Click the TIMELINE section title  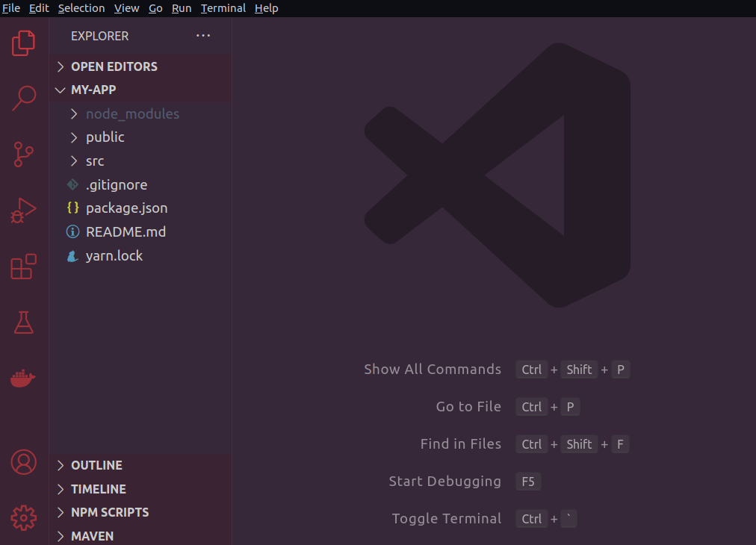pos(99,489)
